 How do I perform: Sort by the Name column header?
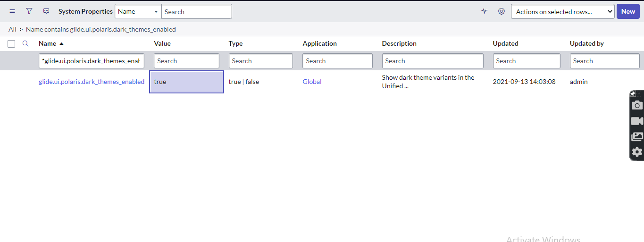click(47, 43)
